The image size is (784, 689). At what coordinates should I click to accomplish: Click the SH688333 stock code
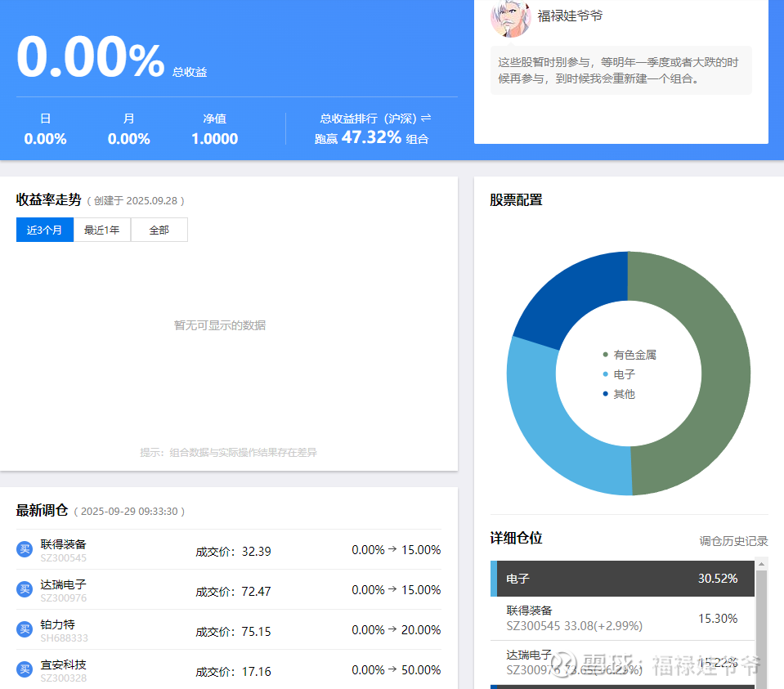[x=64, y=638]
